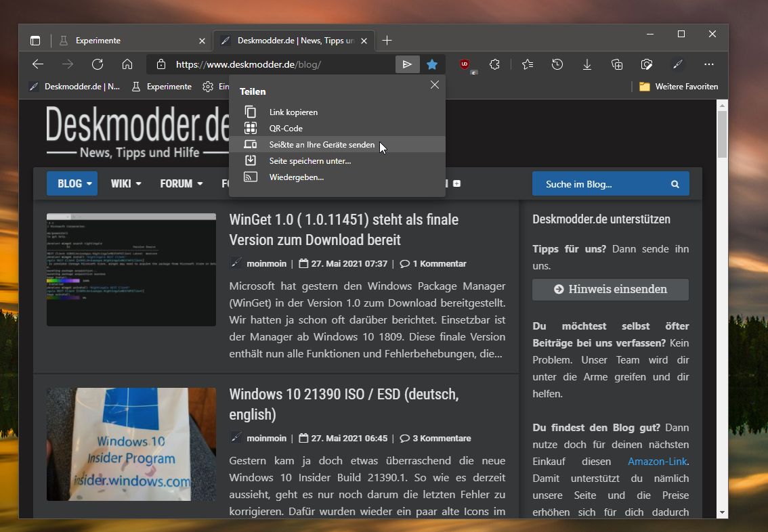Reload the current page
768x532 pixels.
pyautogui.click(x=98, y=64)
